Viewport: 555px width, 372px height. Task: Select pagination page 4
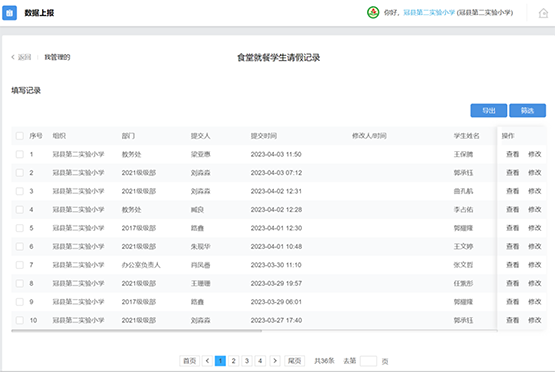pos(260,361)
